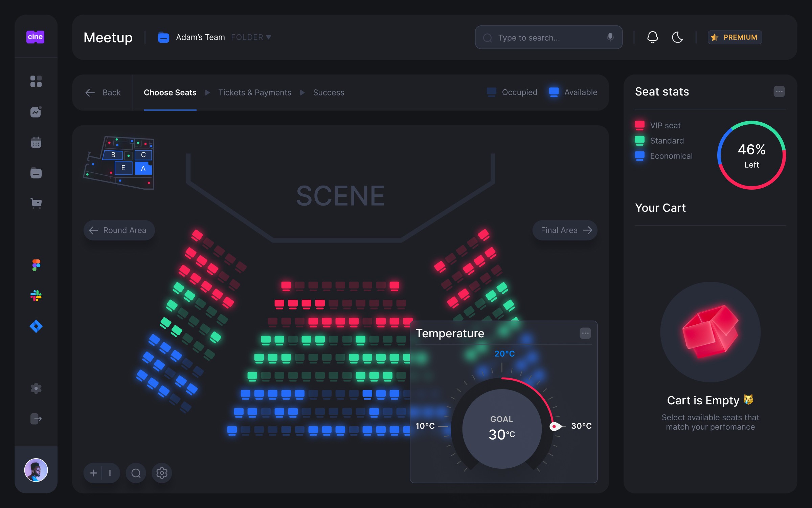Open Seat stats more options menu
Image resolution: width=812 pixels, height=508 pixels.
click(779, 91)
